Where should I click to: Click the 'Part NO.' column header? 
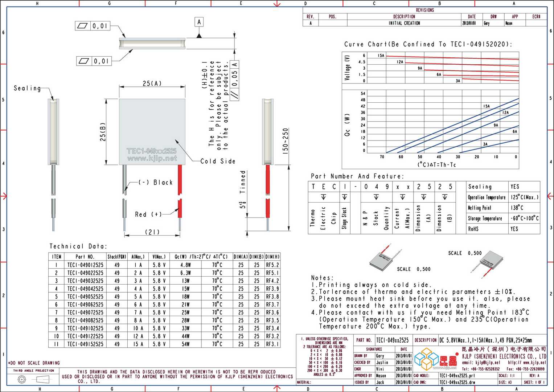pos(85,257)
